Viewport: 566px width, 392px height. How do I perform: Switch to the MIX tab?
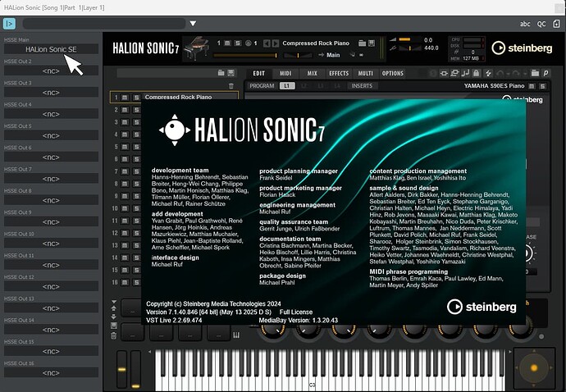click(x=313, y=73)
